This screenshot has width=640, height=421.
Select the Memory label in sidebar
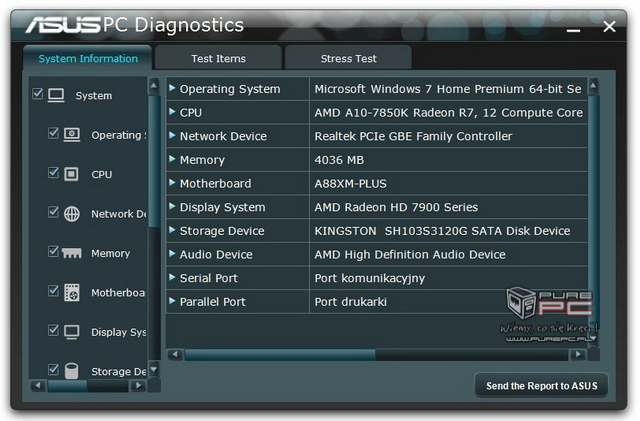point(111,253)
